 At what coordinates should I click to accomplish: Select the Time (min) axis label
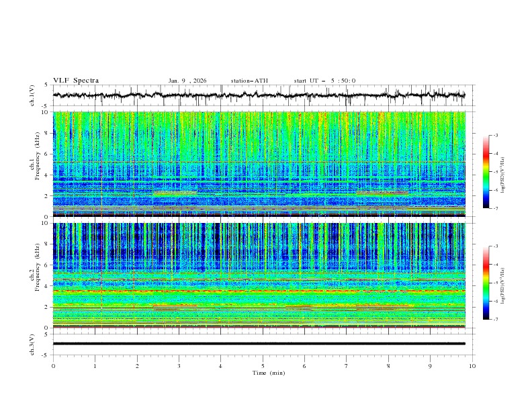click(x=269, y=372)
